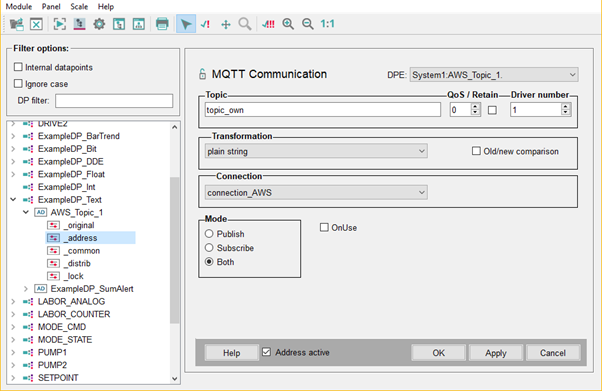
Task: Open the gear settings icon in toolbar
Action: point(99,24)
